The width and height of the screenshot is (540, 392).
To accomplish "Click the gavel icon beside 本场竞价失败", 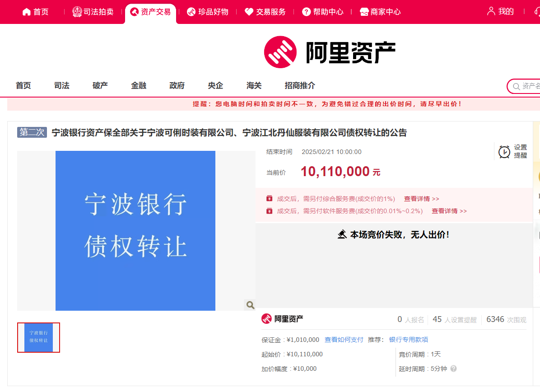I will pyautogui.click(x=342, y=234).
